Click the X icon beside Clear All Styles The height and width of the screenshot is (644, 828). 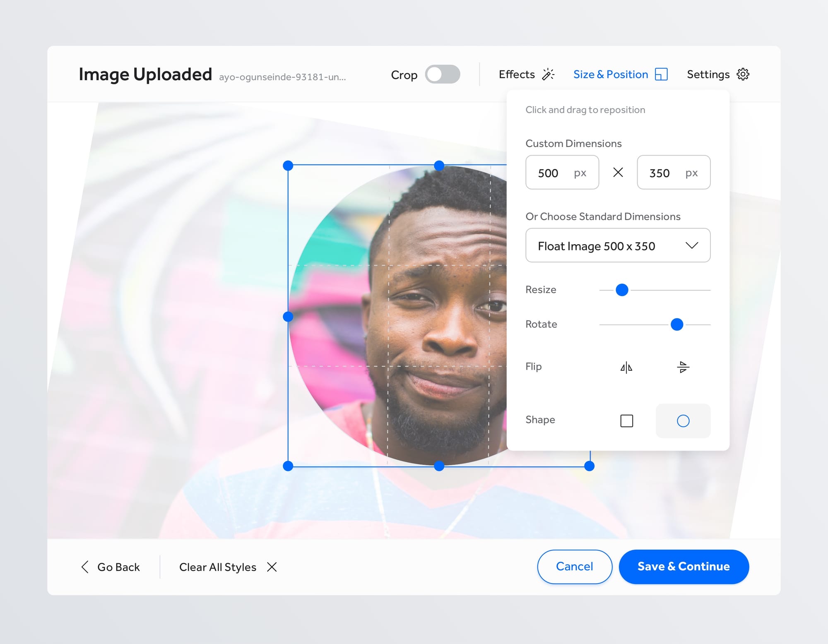pyautogui.click(x=272, y=567)
